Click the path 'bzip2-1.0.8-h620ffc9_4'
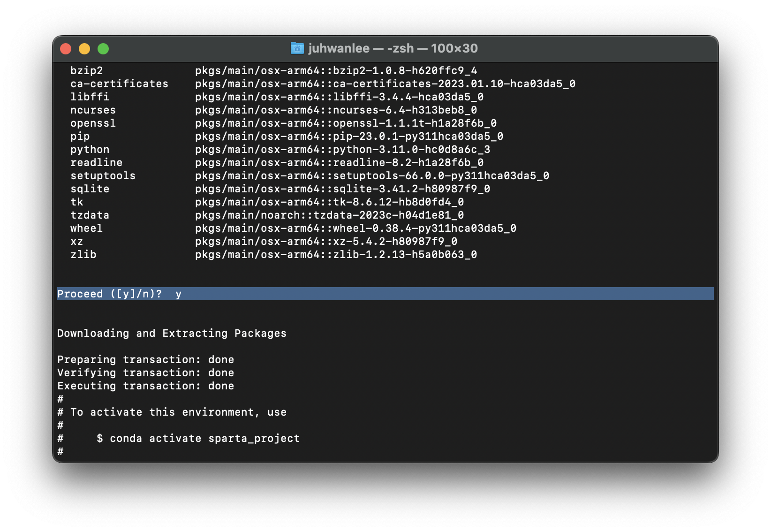 pyautogui.click(x=405, y=71)
